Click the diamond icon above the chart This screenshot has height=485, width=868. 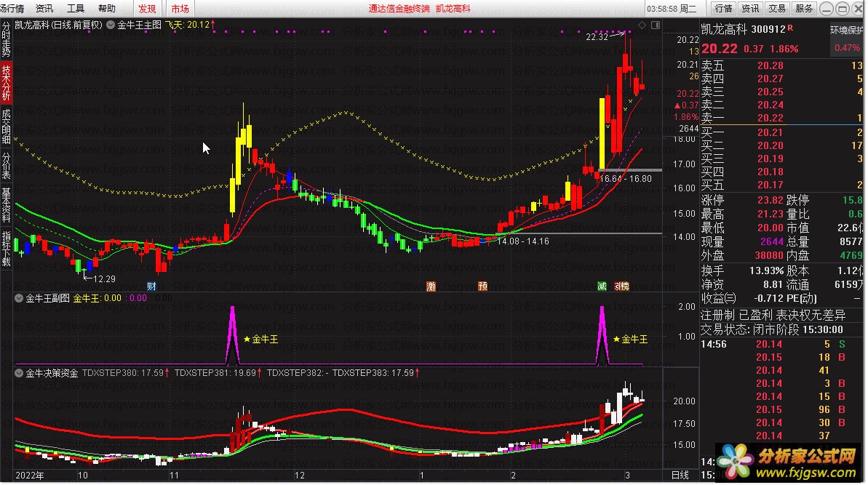pos(642,25)
